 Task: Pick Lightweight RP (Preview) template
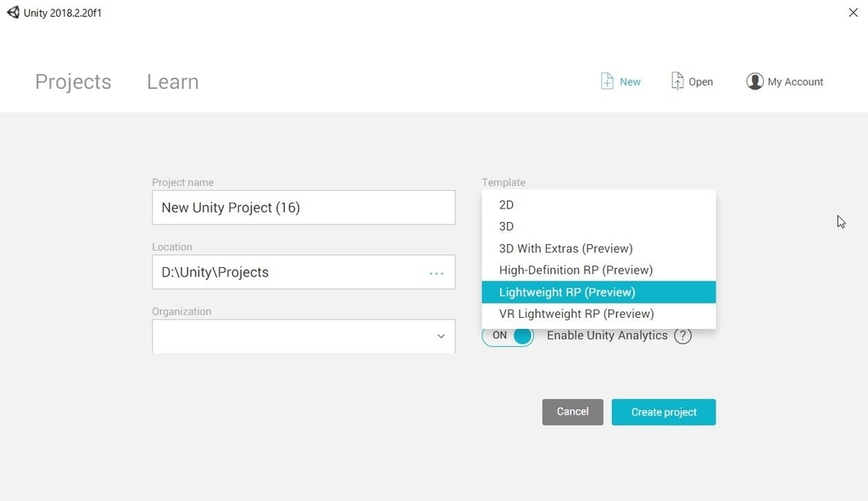click(x=598, y=292)
